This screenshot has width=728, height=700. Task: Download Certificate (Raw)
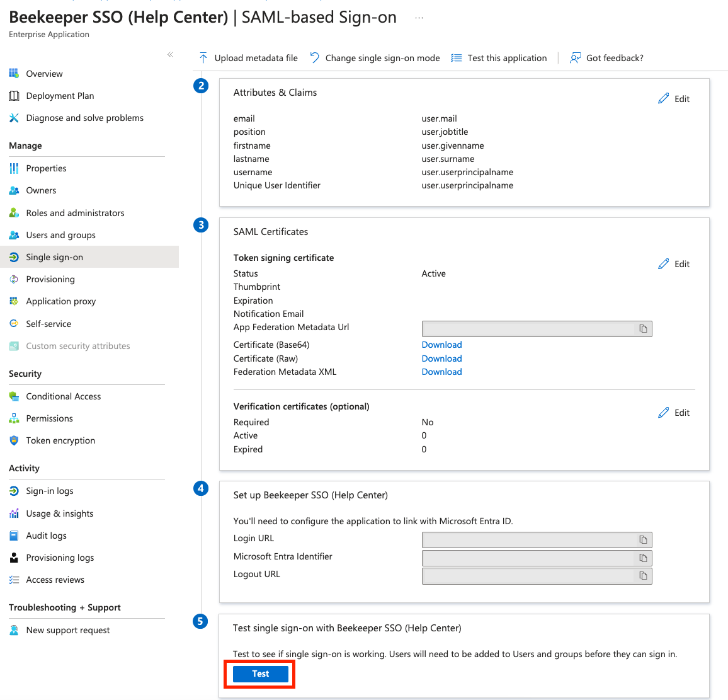441,359
